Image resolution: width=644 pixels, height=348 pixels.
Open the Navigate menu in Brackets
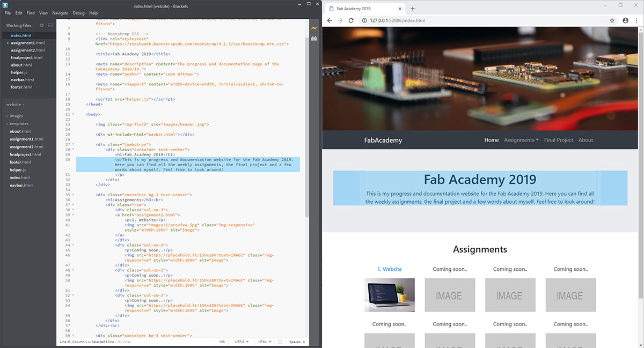(60, 13)
